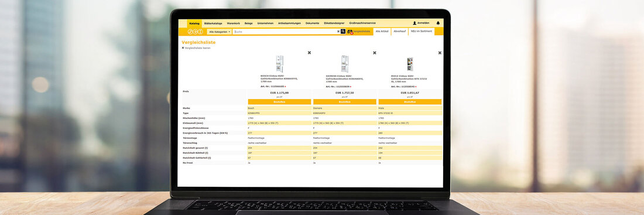Image resolution: width=644 pixels, height=215 pixels.
Task: Click the price EUR 1.757,50
Action: [345, 93]
